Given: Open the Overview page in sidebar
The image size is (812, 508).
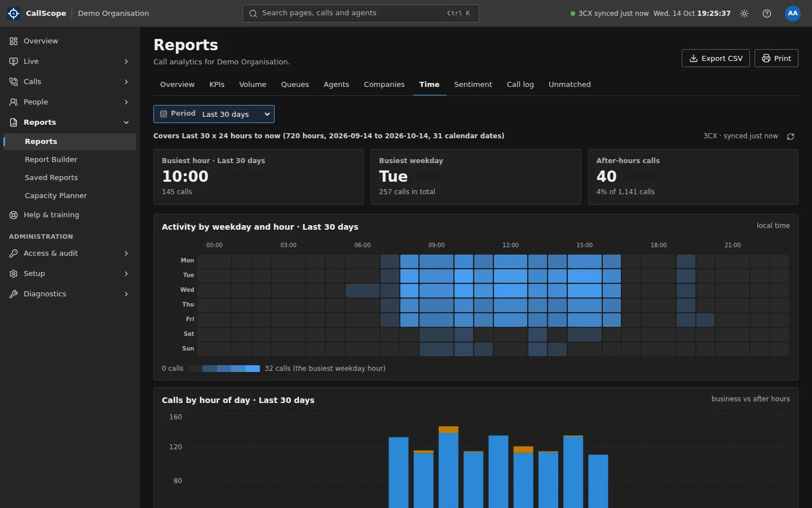Looking at the screenshot, I should pos(69,41).
